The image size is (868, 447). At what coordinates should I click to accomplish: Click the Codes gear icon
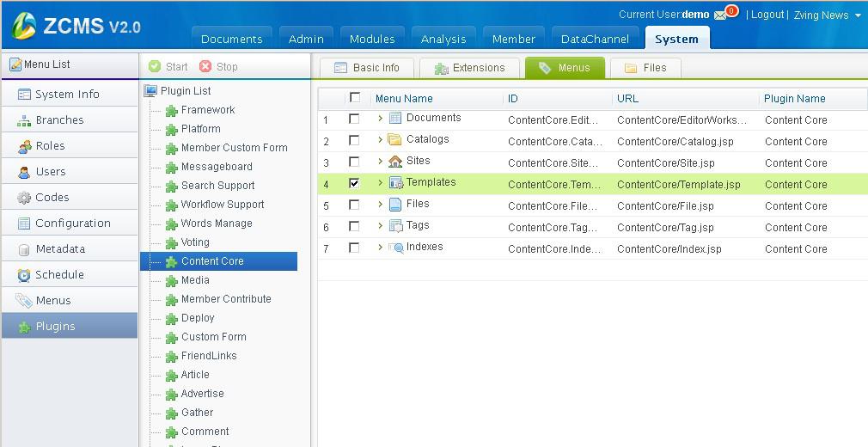click(24, 198)
